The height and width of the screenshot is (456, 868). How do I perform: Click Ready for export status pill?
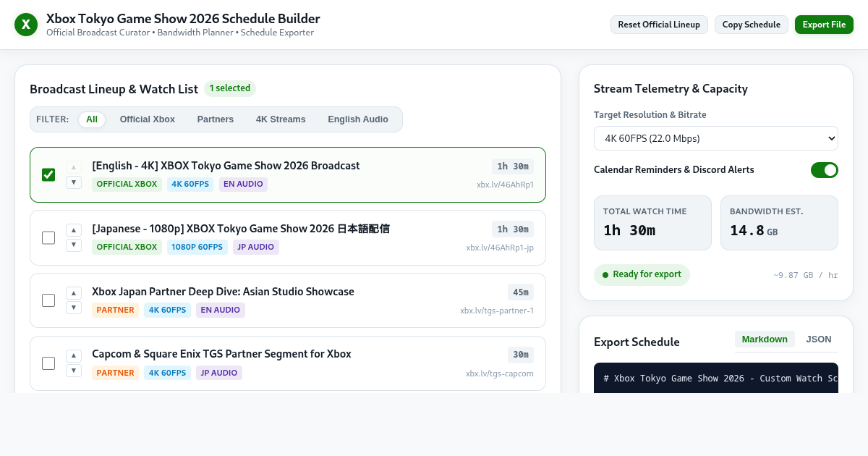(x=642, y=275)
